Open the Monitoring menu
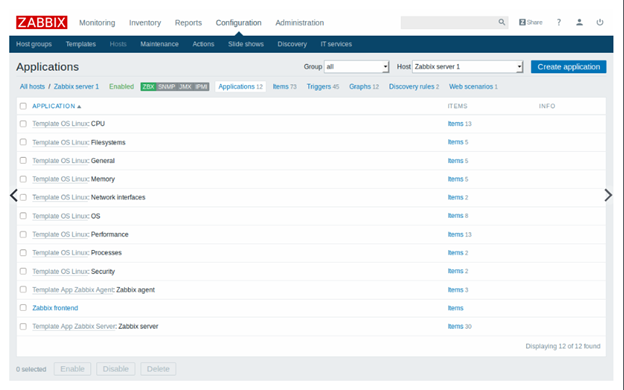Image resolution: width=624 pixels, height=390 pixels. coord(97,23)
